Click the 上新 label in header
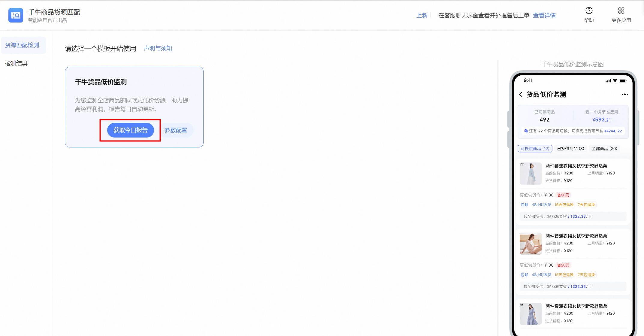 pyautogui.click(x=422, y=15)
